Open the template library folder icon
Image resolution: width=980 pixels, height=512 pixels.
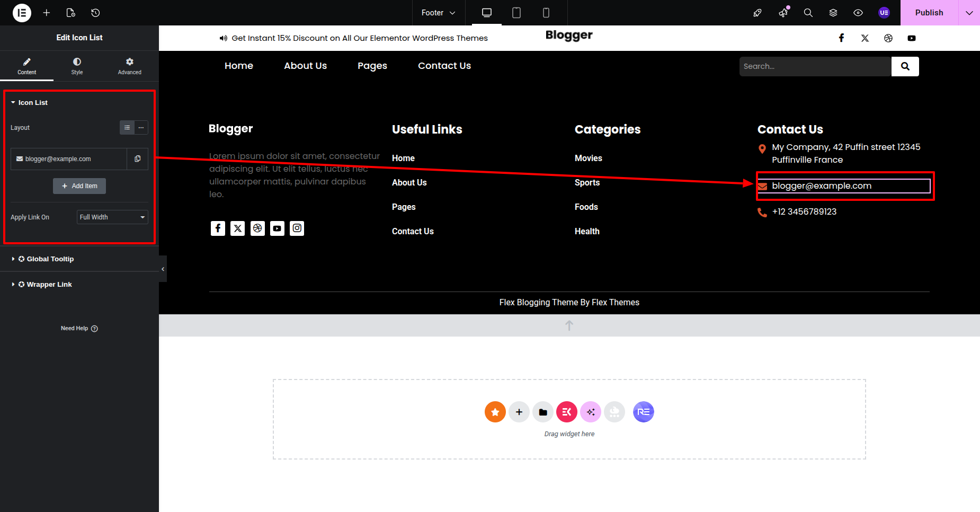pyautogui.click(x=543, y=412)
